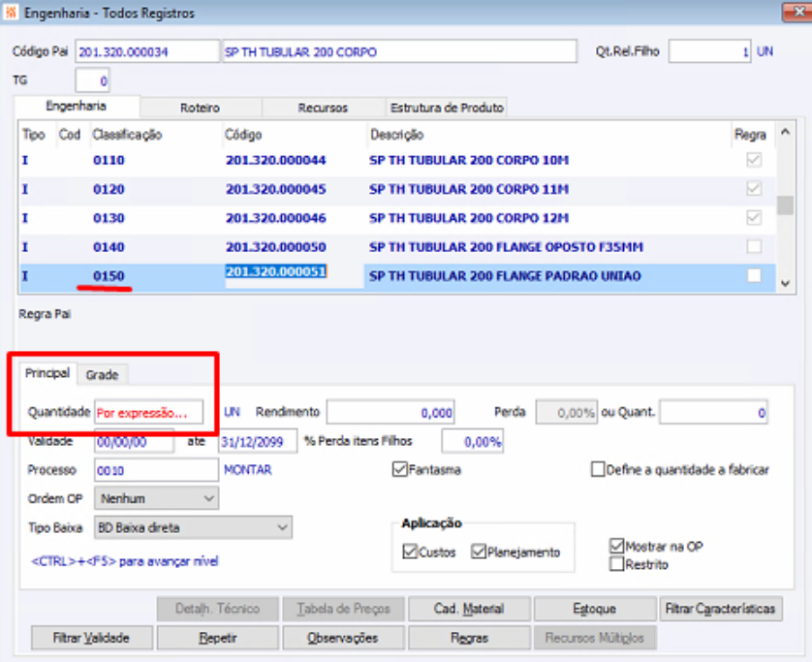Switch to the Roteiro tab
Viewport: 812px width, 662px height.
[200, 108]
